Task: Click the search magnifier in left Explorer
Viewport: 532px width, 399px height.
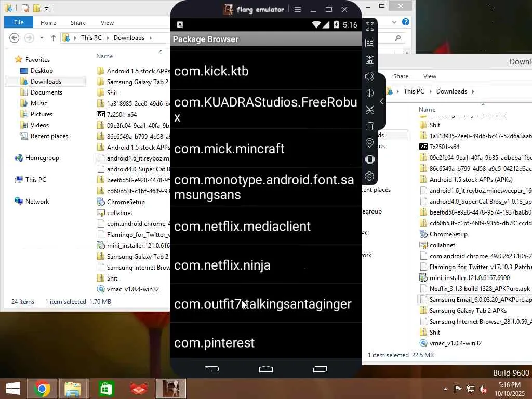Action: pyautogui.click(x=398, y=38)
